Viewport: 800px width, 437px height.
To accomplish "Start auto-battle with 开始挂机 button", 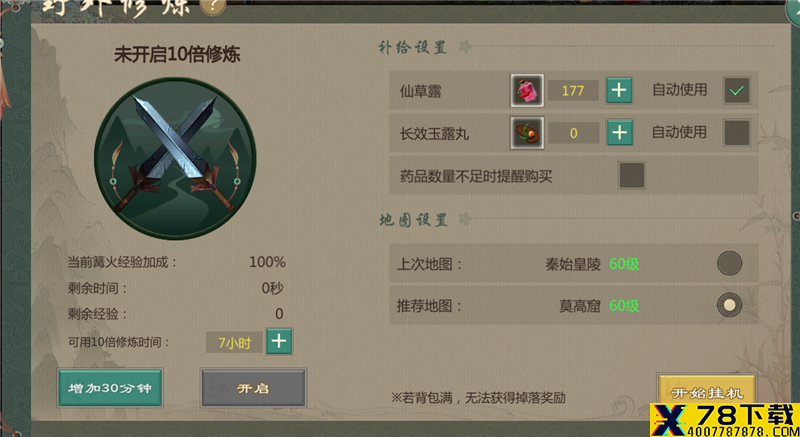I will [x=707, y=393].
